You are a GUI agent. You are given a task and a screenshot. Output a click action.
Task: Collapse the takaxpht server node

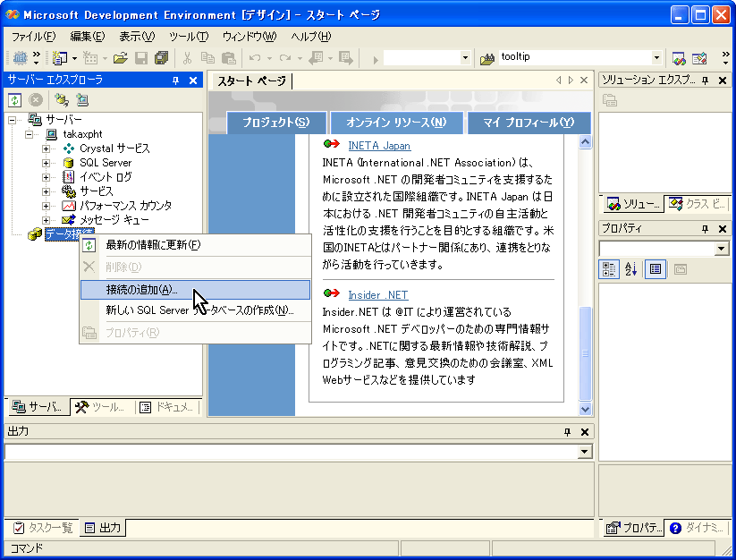click(x=30, y=134)
